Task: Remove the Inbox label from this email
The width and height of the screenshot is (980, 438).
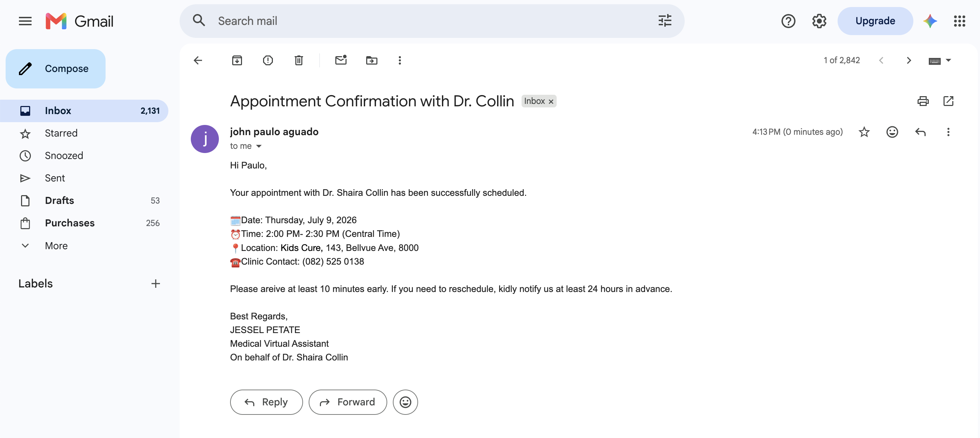Action: (x=551, y=101)
